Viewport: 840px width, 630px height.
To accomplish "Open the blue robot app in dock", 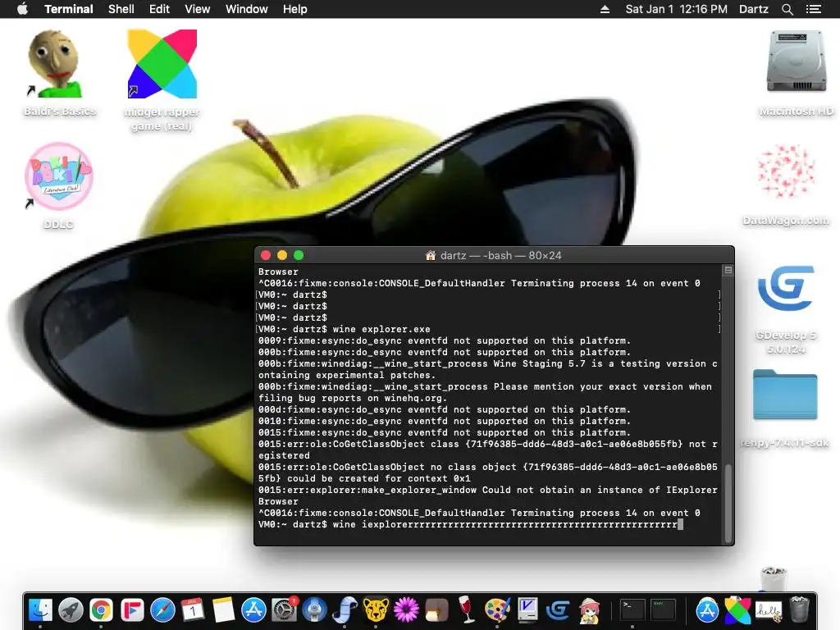I will pos(314,609).
